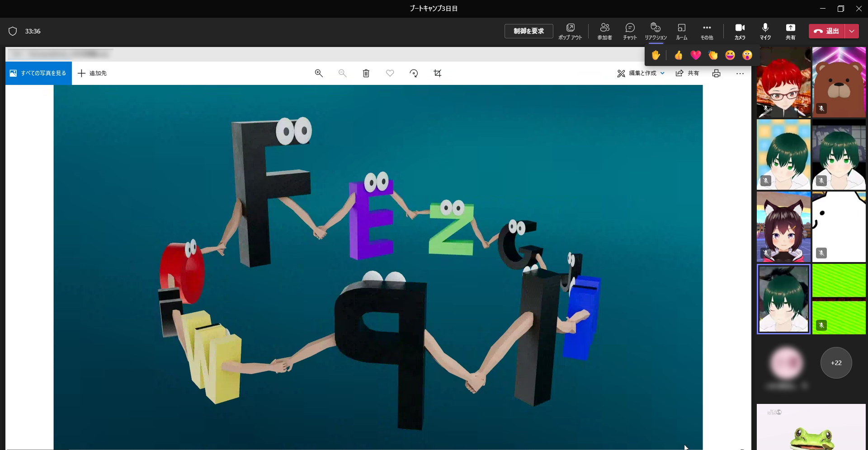Image resolution: width=868 pixels, height=450 pixels.
Task: Select the green striped video tile
Action: pyautogui.click(x=839, y=299)
